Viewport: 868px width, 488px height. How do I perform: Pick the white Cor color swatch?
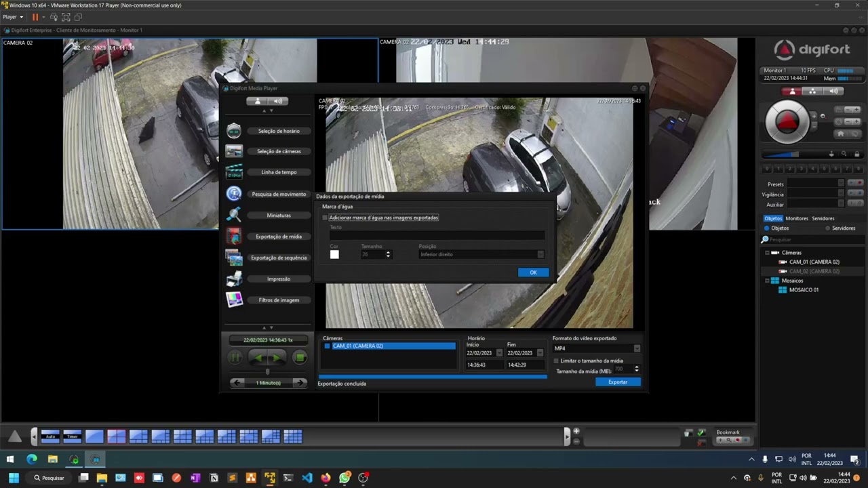(x=334, y=254)
